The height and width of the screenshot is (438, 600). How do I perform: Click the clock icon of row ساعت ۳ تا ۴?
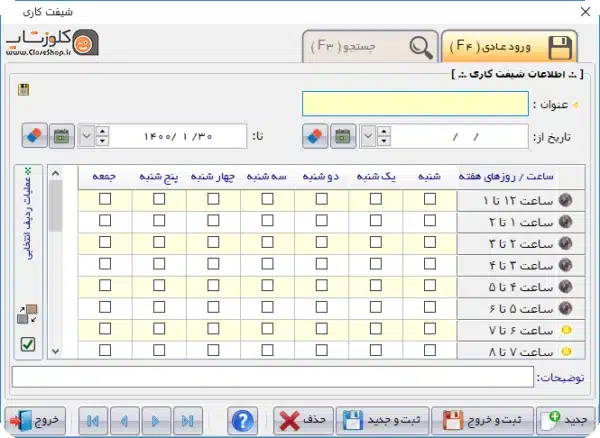coord(566,265)
